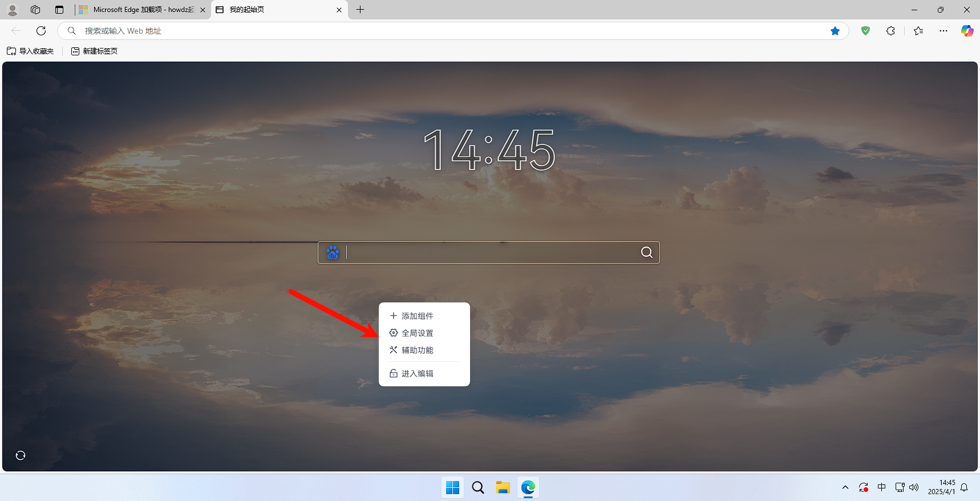Select 添加组件 from the context menu
This screenshot has height=501, width=980.
(424, 316)
